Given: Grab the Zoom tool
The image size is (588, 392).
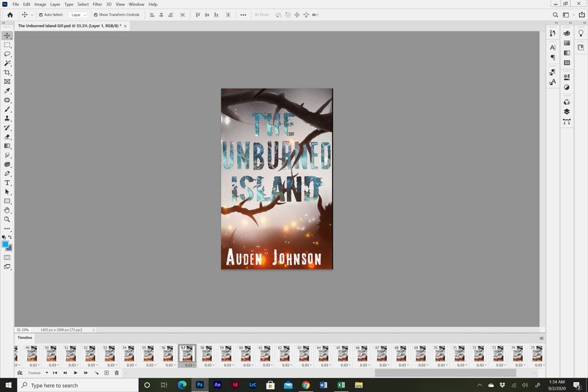Looking at the screenshot, I should (x=7, y=219).
